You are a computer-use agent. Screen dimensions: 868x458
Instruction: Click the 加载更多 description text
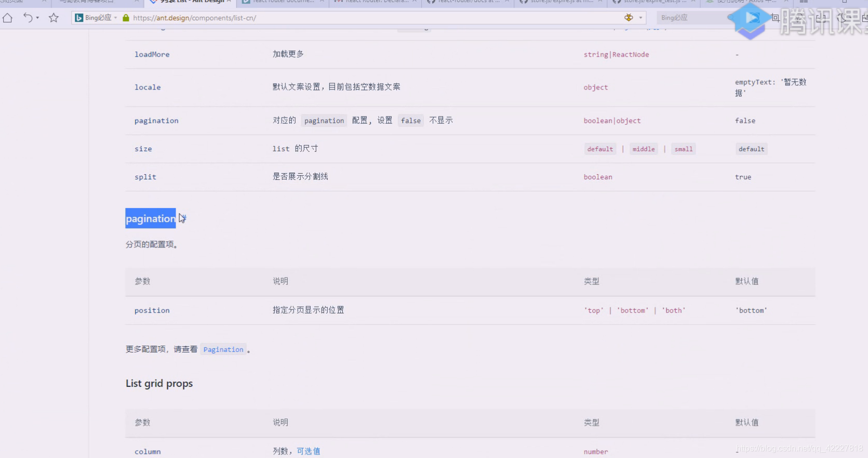pyautogui.click(x=288, y=54)
